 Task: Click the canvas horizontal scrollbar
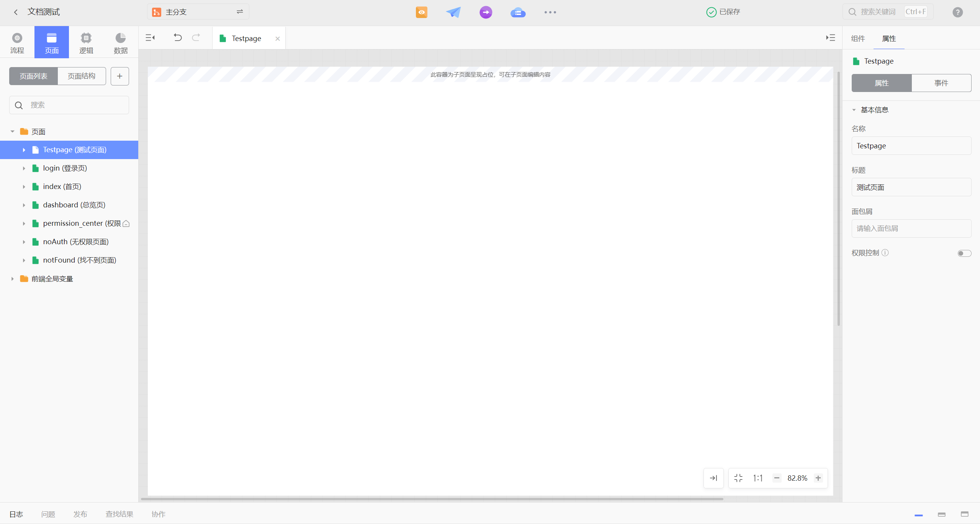tap(432, 499)
